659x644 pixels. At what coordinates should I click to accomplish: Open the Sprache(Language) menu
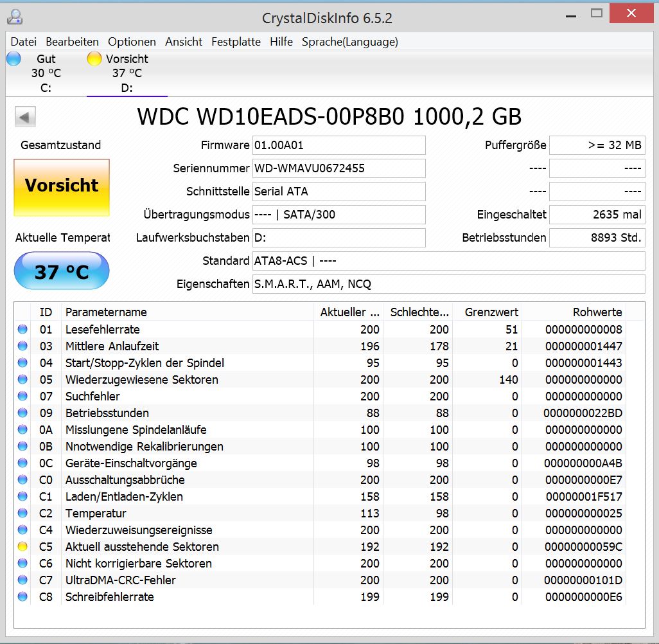[349, 42]
